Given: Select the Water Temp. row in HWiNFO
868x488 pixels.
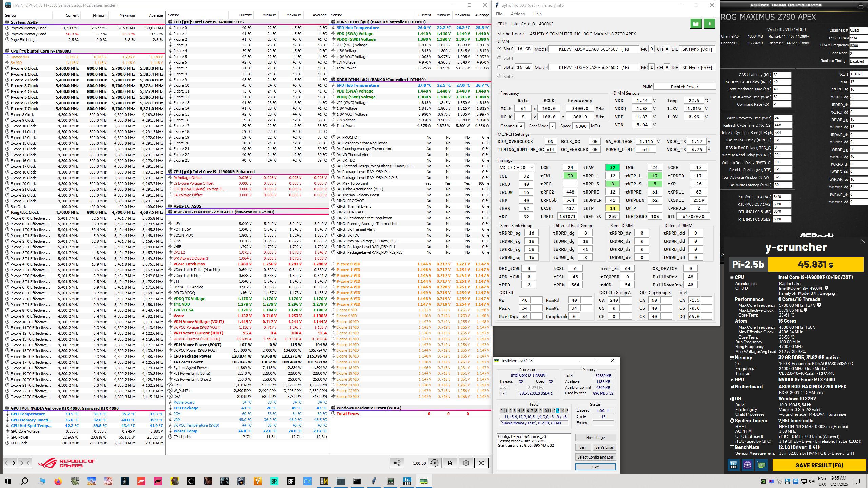Looking at the screenshot, I should point(248,431).
